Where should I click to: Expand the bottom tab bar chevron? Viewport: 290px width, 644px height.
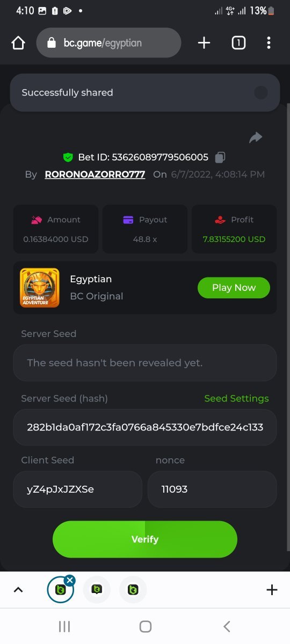click(x=18, y=590)
